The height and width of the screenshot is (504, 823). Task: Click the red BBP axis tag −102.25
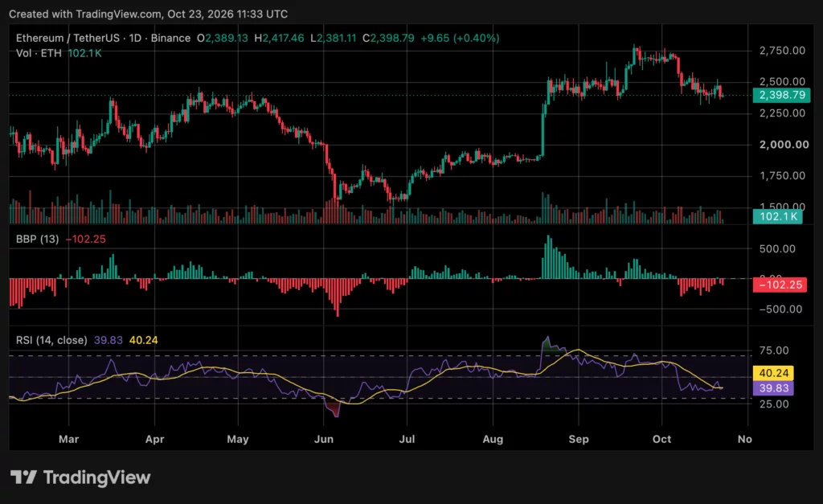coord(780,285)
